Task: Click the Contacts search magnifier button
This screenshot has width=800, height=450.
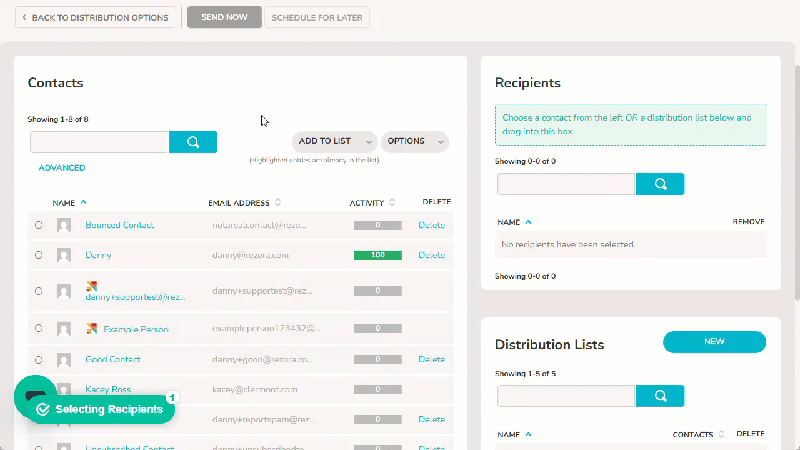Action: (x=193, y=142)
